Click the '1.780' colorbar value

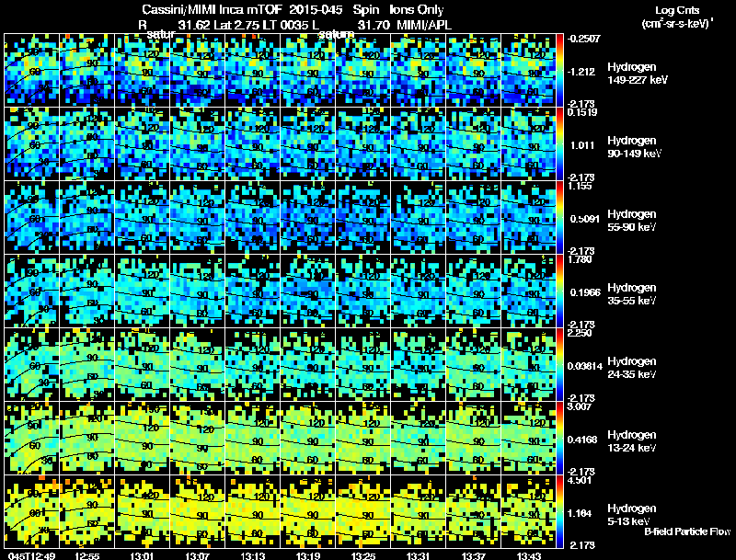(x=580, y=259)
